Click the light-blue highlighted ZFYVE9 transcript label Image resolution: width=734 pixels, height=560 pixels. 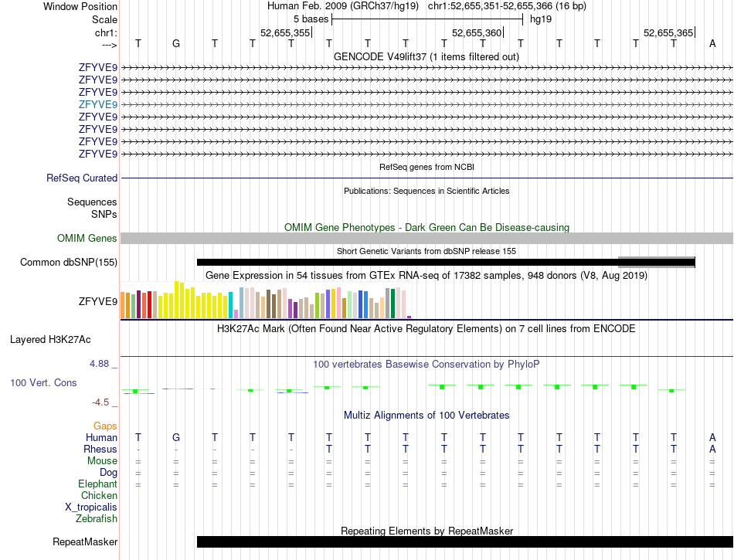97,104
